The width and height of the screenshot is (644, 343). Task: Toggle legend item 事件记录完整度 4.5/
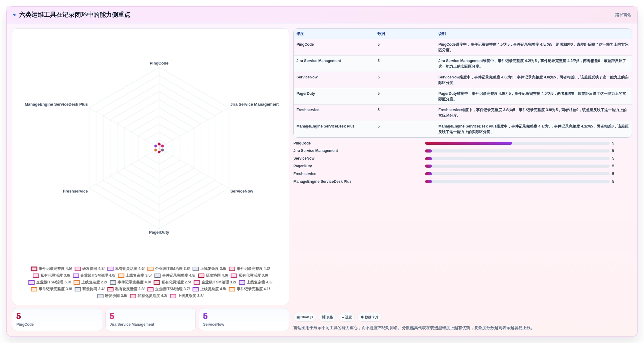51,269
